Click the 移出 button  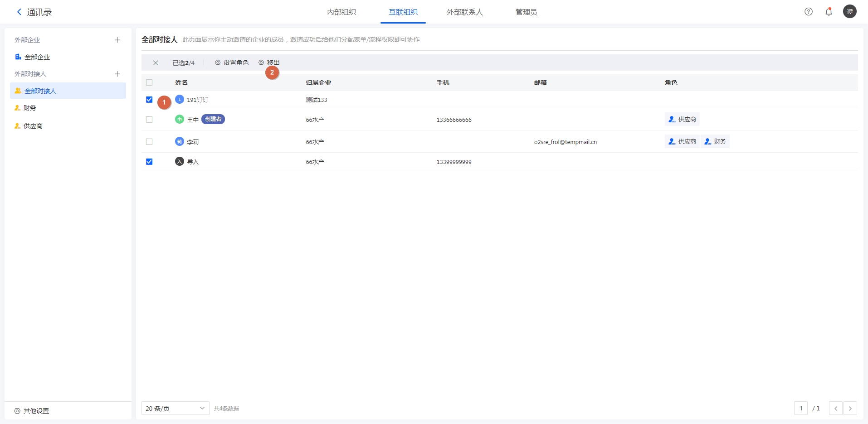[x=269, y=63]
